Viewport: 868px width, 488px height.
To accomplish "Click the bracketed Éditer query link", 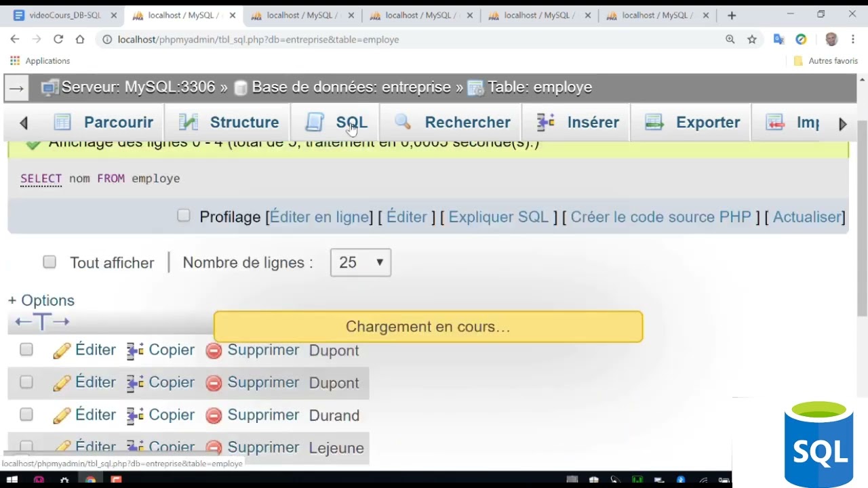I will [x=407, y=217].
